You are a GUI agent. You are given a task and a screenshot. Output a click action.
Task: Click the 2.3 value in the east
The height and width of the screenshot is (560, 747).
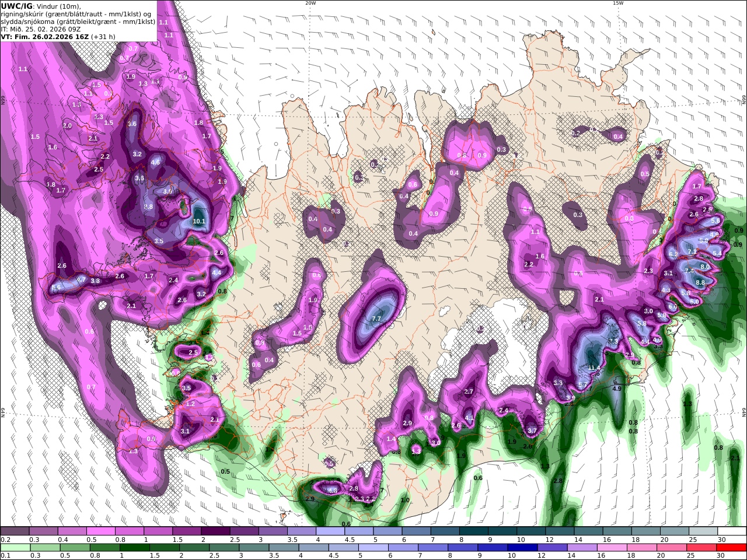(x=648, y=271)
